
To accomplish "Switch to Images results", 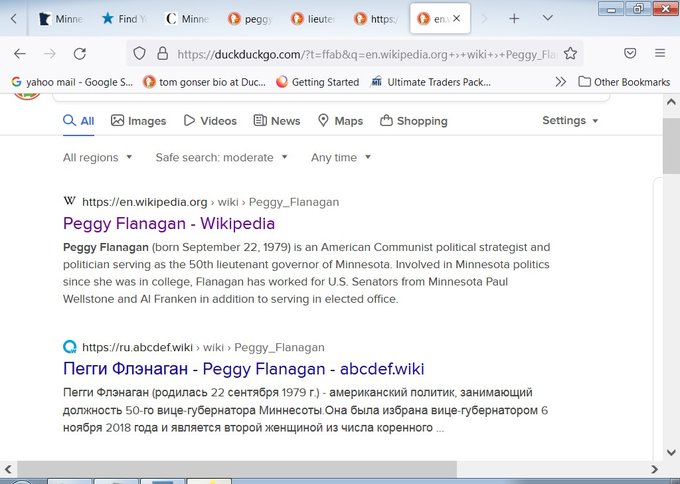I will (138, 121).
